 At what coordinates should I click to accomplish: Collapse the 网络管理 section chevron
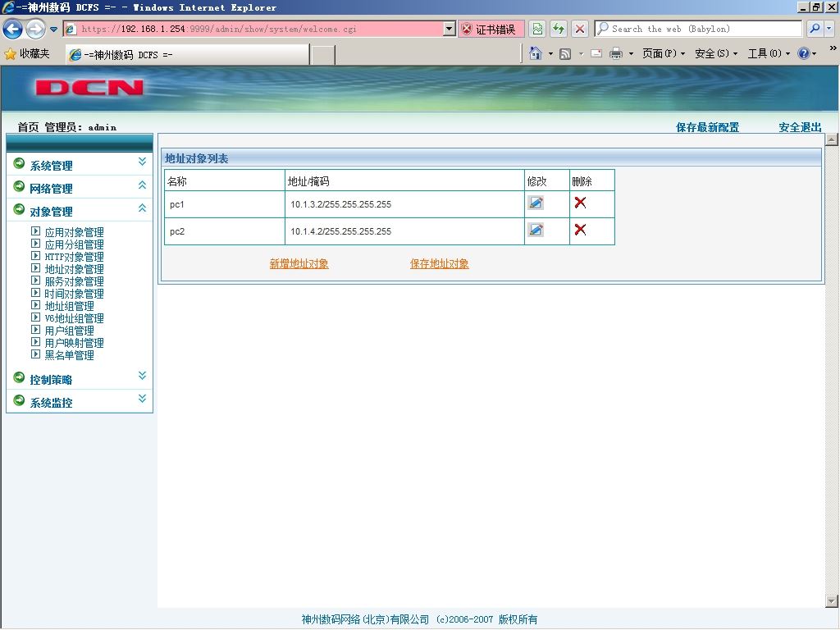(142, 185)
